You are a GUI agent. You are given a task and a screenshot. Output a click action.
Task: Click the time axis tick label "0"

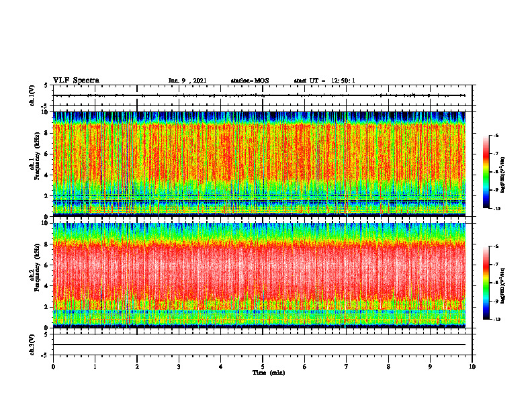click(x=53, y=367)
